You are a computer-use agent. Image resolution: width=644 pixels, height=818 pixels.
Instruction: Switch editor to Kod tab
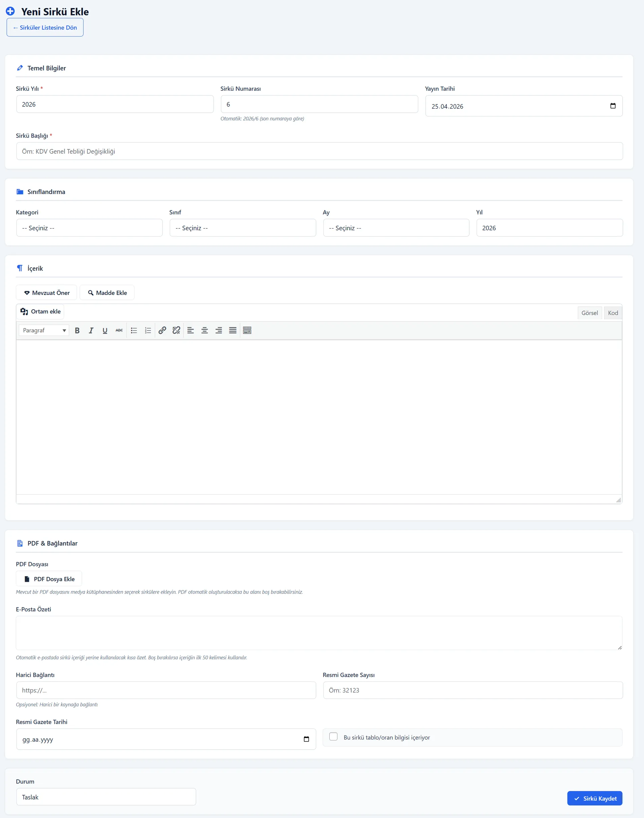pyautogui.click(x=613, y=313)
